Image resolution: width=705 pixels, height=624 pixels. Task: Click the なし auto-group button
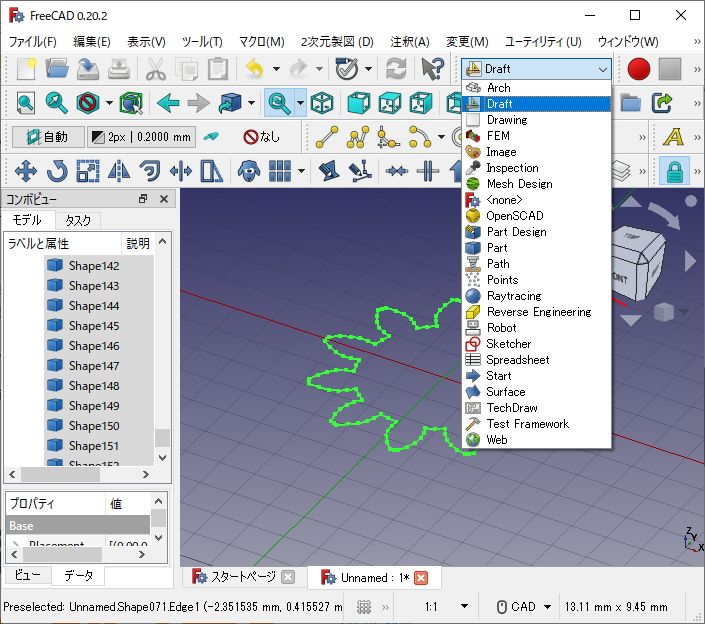(261, 137)
